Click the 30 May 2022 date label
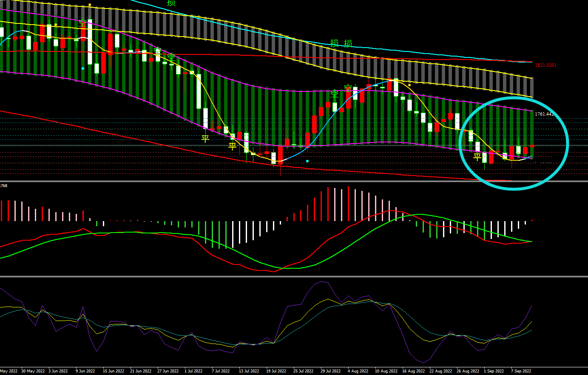The width and height of the screenshot is (588, 375). click(33, 371)
